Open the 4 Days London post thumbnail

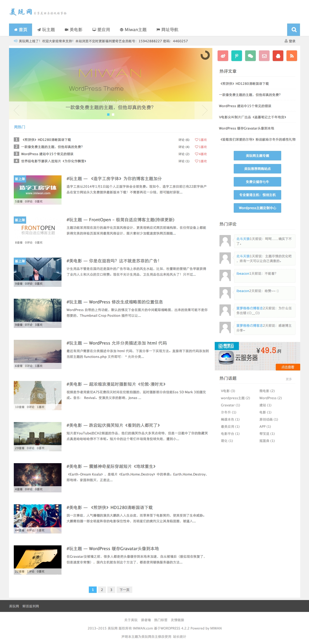[x=38, y=395]
